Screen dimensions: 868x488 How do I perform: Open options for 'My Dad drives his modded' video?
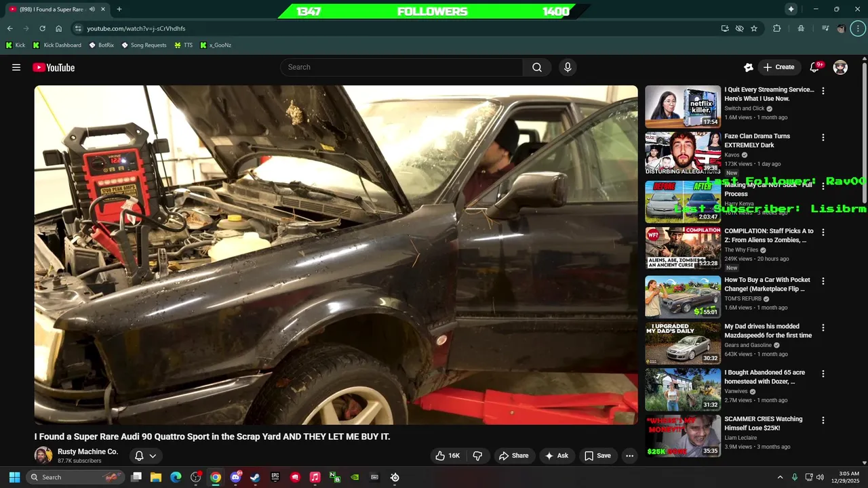click(x=823, y=327)
